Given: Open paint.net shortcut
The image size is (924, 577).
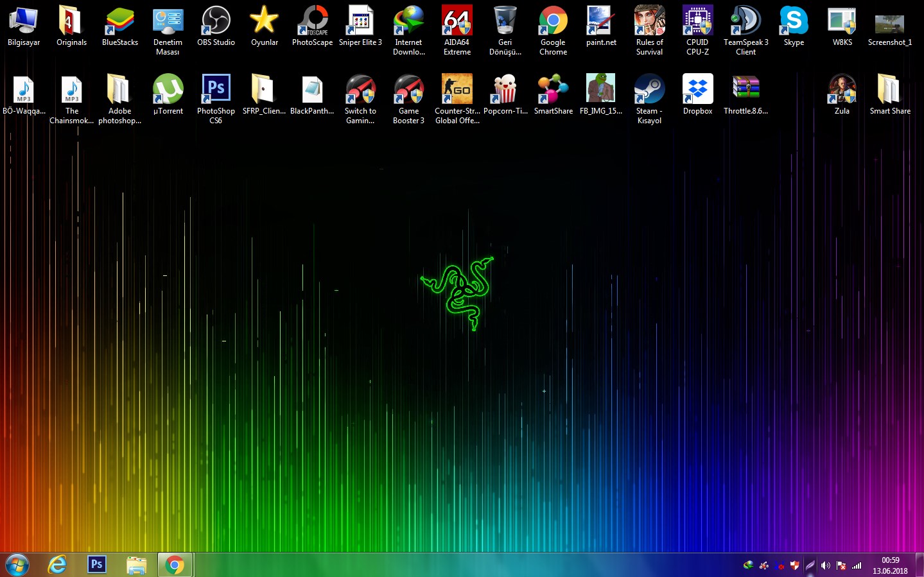Looking at the screenshot, I should click(x=601, y=26).
